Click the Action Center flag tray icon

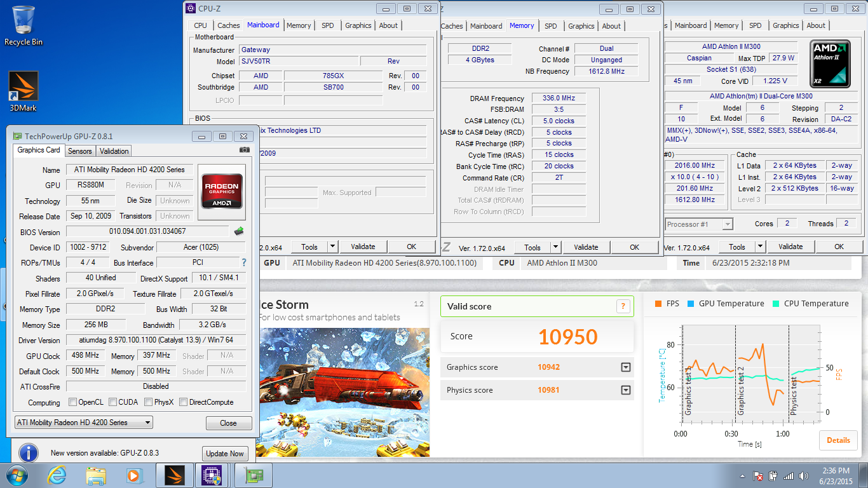pyautogui.click(x=757, y=476)
